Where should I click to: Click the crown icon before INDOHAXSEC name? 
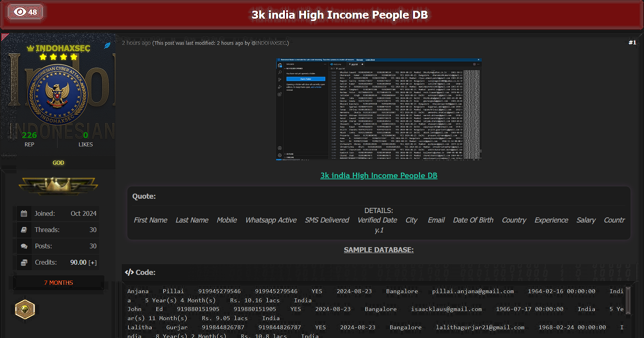click(x=30, y=48)
